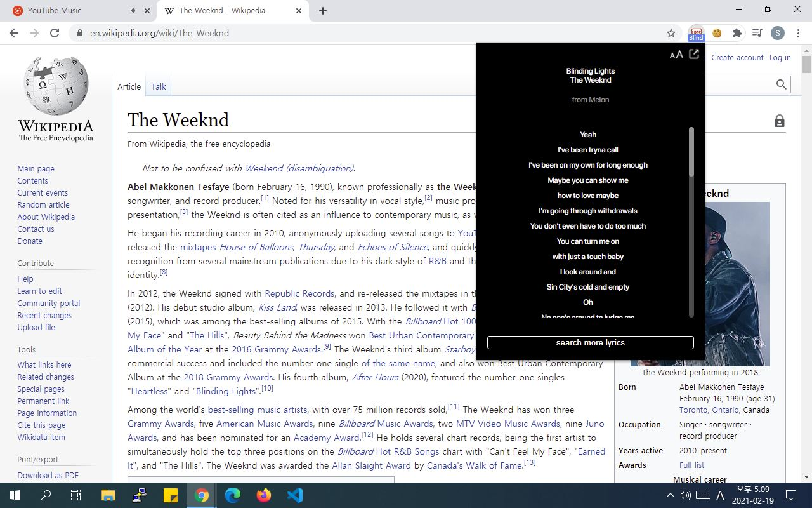This screenshot has height=508, width=812.
Task: Switch to the Talk tab
Action: [x=159, y=86]
